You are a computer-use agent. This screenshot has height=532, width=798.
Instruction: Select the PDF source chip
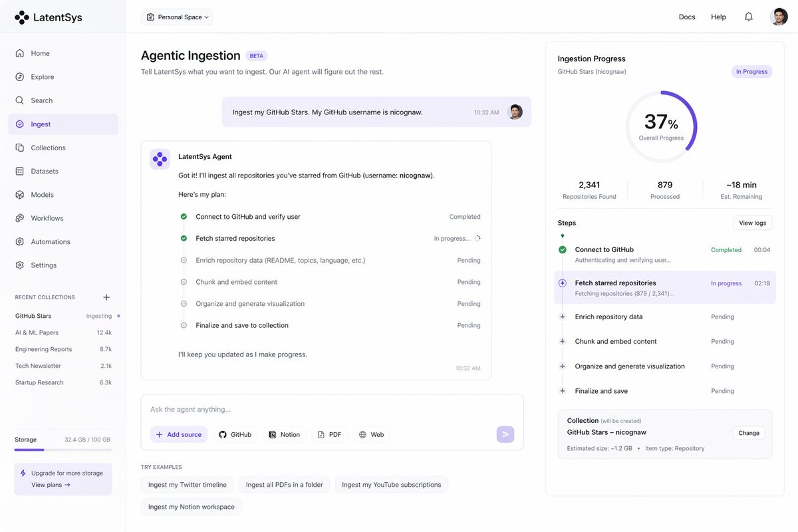click(329, 434)
